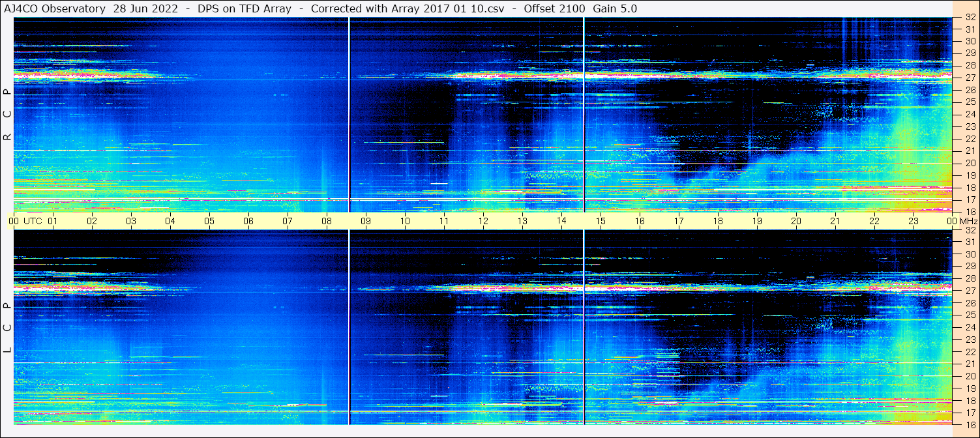This screenshot has width=980, height=438.
Task: Click the Gain 5.0 value in the header
Action: 614,8
